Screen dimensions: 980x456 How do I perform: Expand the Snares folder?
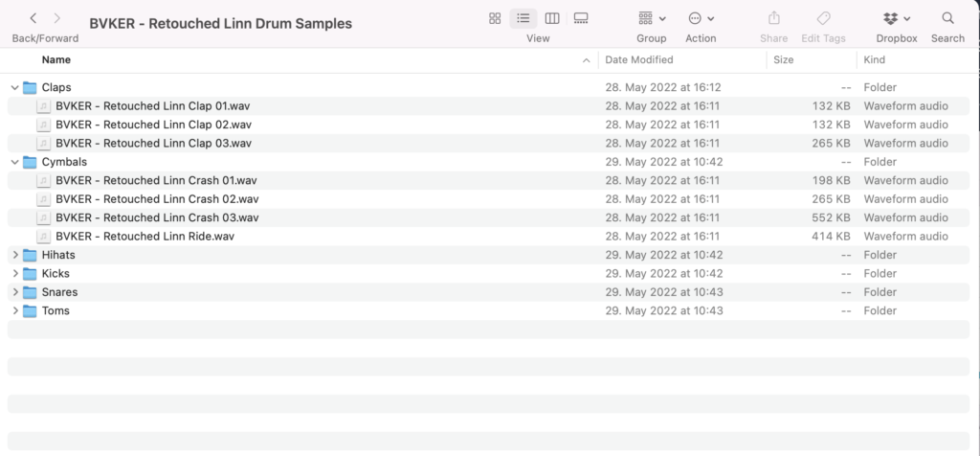15,292
